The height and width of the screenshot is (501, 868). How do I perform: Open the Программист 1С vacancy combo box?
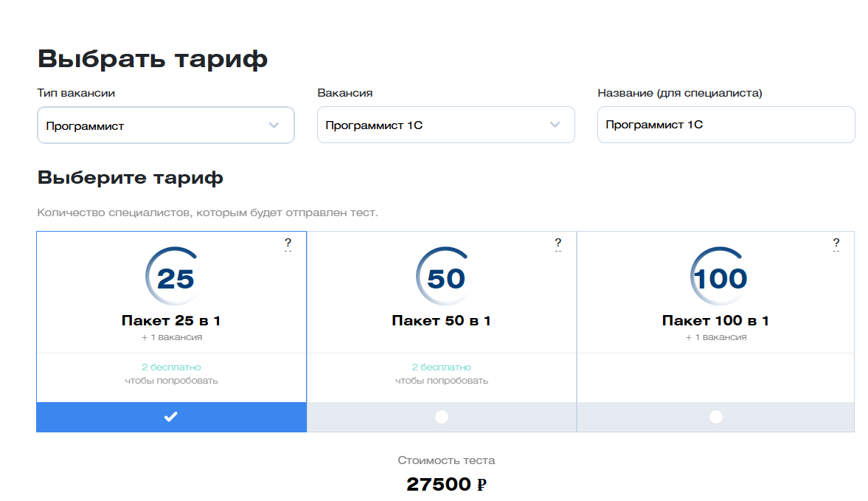445,125
